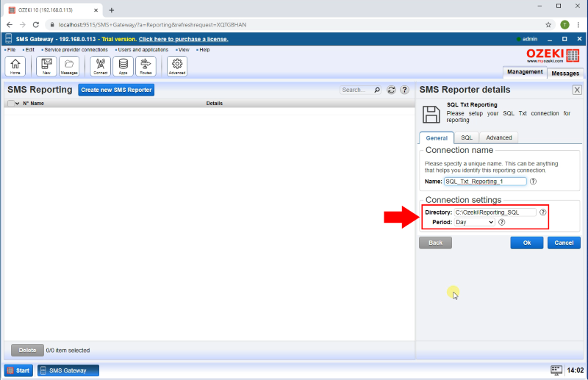This screenshot has width=588, height=380.
Task: Reload the browser page
Action: (x=36, y=25)
